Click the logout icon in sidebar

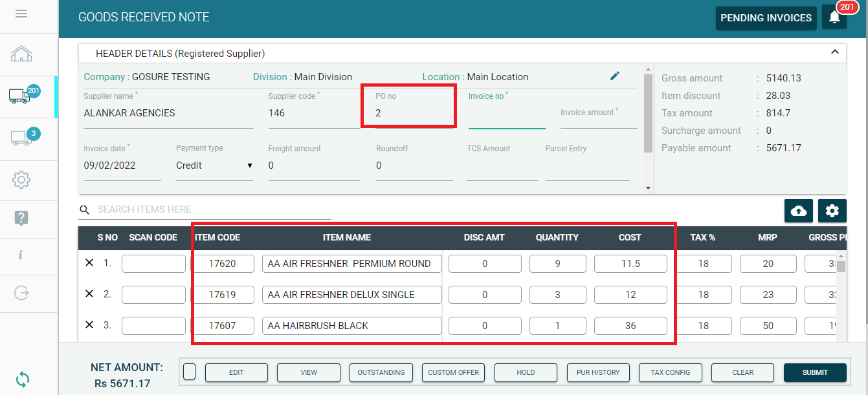tap(21, 293)
